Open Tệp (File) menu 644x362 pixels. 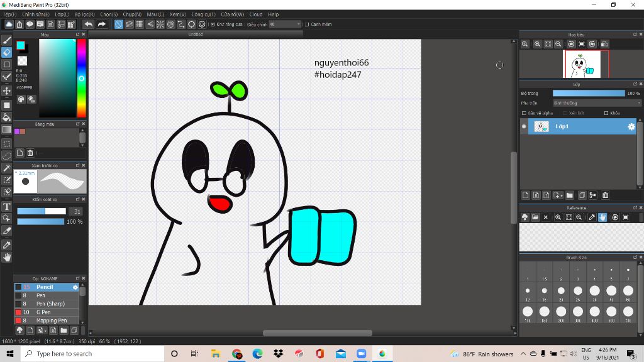click(x=10, y=14)
